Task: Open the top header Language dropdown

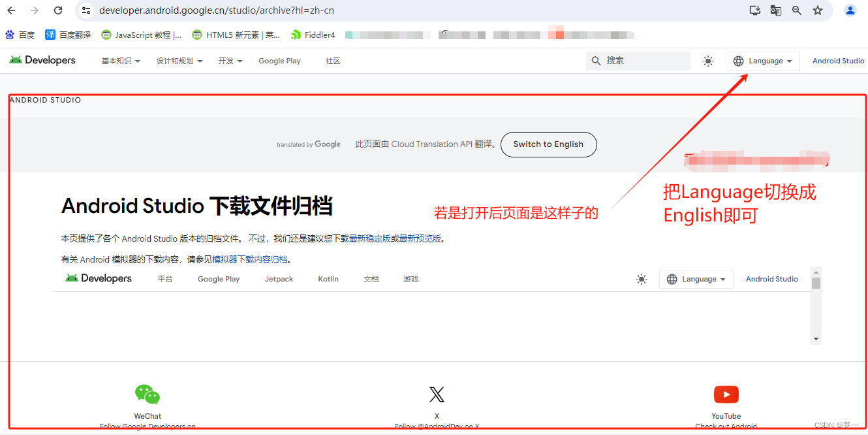Action: click(763, 61)
